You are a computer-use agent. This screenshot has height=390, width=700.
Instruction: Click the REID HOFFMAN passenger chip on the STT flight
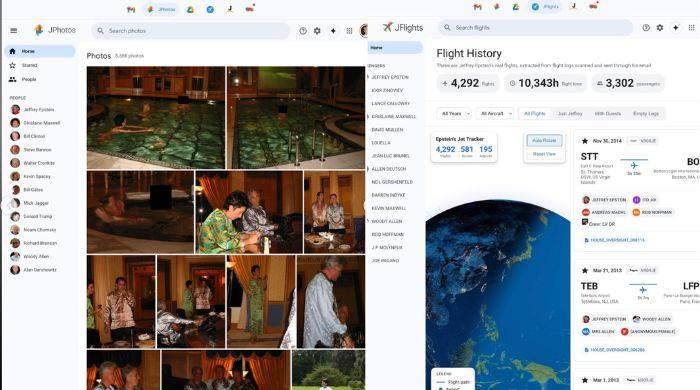(652, 212)
